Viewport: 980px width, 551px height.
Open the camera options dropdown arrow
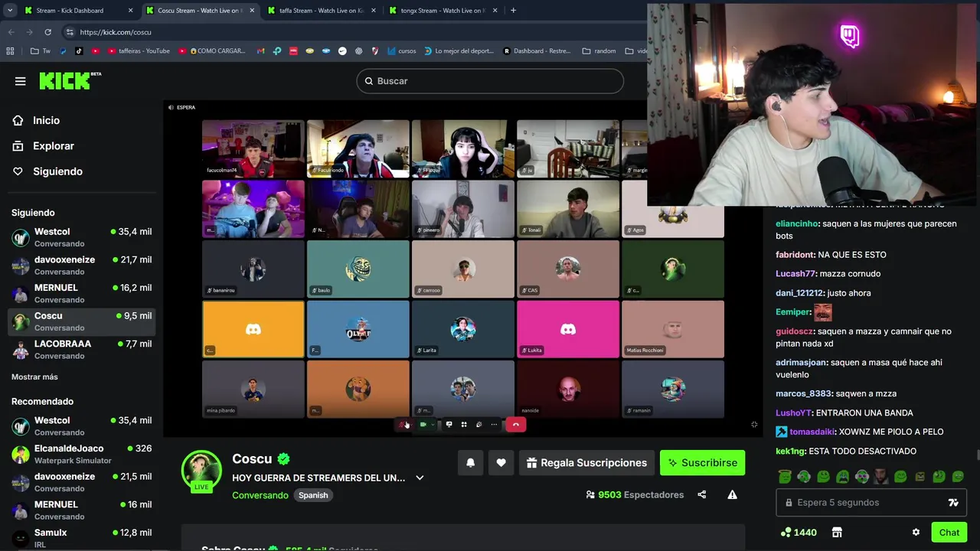433,425
